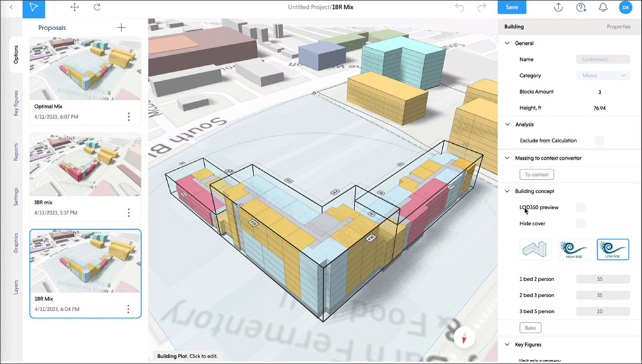
Task: Check Exclude from Calculation box
Action: 599,141
